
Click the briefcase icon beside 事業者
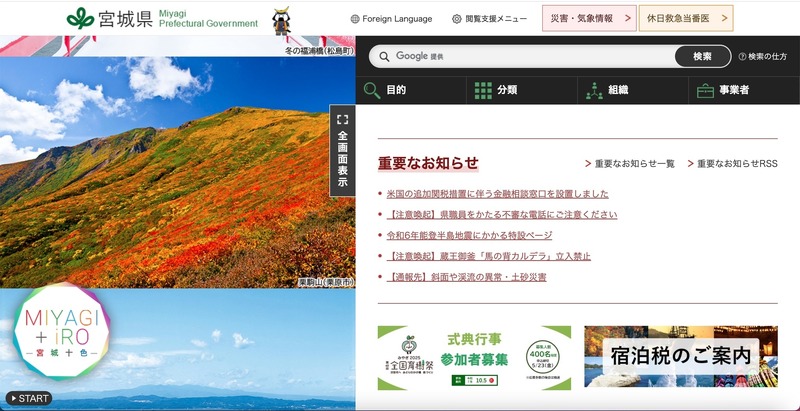point(706,90)
